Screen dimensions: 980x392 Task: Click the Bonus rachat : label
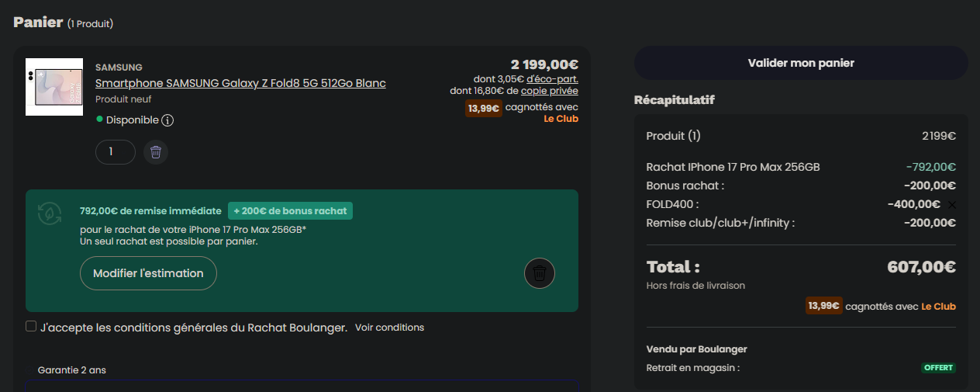click(x=685, y=186)
